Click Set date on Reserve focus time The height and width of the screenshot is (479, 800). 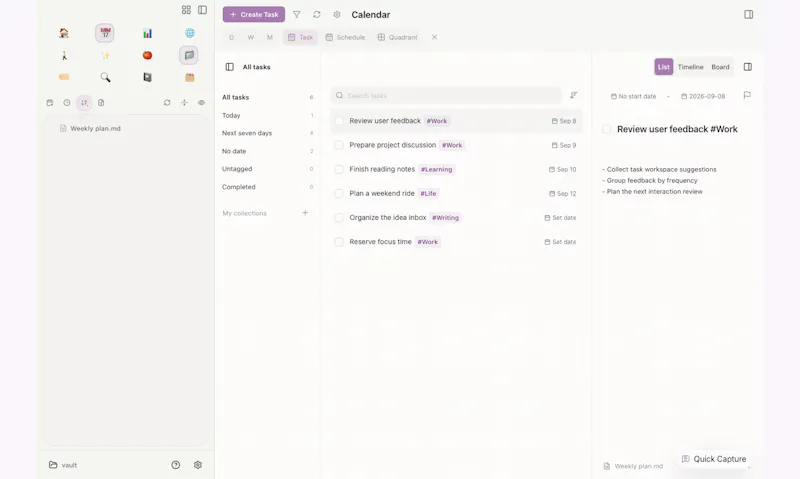(x=560, y=242)
